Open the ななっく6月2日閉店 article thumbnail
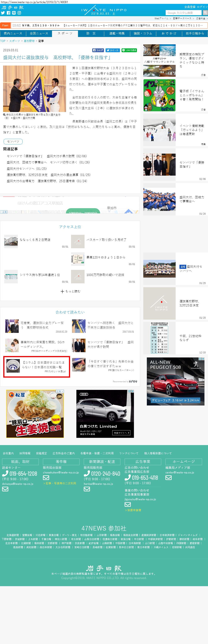Screen dimensions: 208x644 point(11,241)
